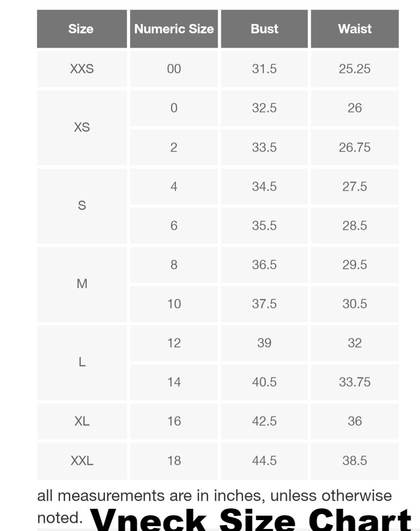Click the 26.75 waist measurement
The height and width of the screenshot is (531, 420).
click(x=355, y=147)
